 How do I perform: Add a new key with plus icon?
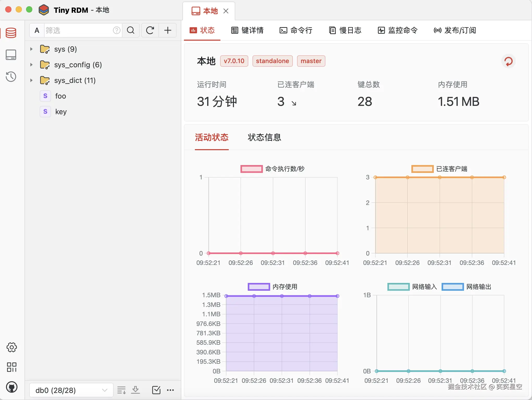(x=168, y=31)
